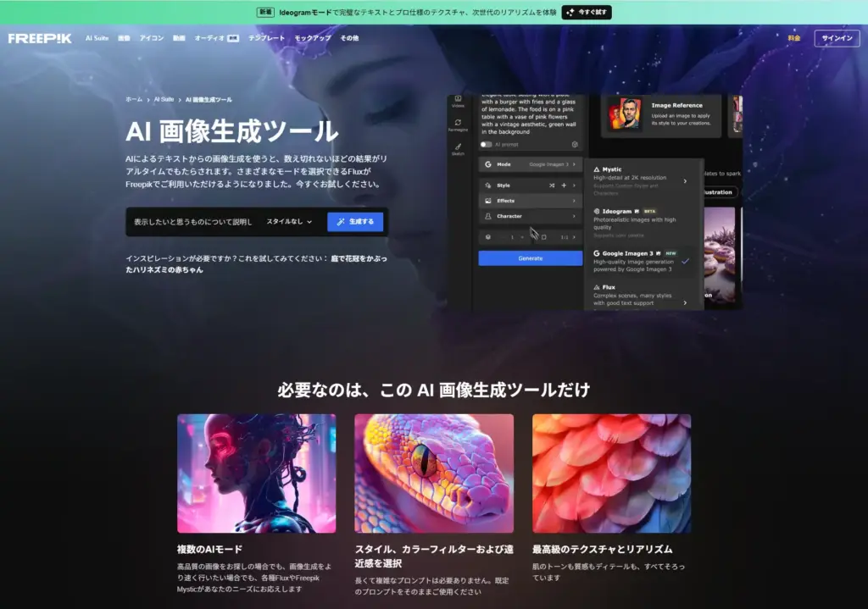Viewport: 868px width, 609px height.
Task: Click AI 画像生成ツール breadcrumb item
Action: pyautogui.click(x=209, y=100)
